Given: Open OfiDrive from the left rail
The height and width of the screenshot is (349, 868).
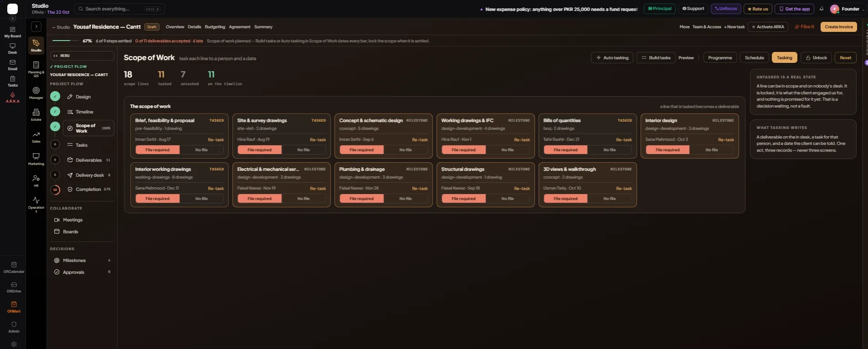Looking at the screenshot, I should (x=14, y=287).
